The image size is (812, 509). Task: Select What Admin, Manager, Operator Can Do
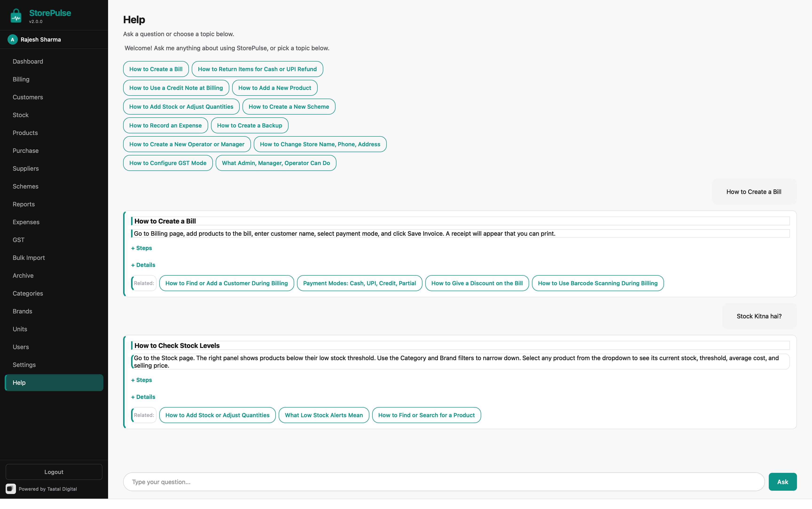(x=276, y=163)
